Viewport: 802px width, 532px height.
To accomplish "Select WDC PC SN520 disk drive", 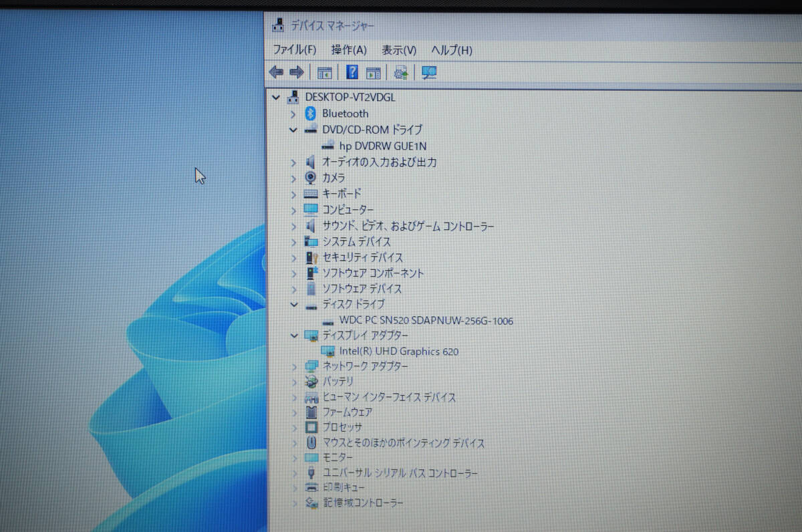I will (x=426, y=321).
